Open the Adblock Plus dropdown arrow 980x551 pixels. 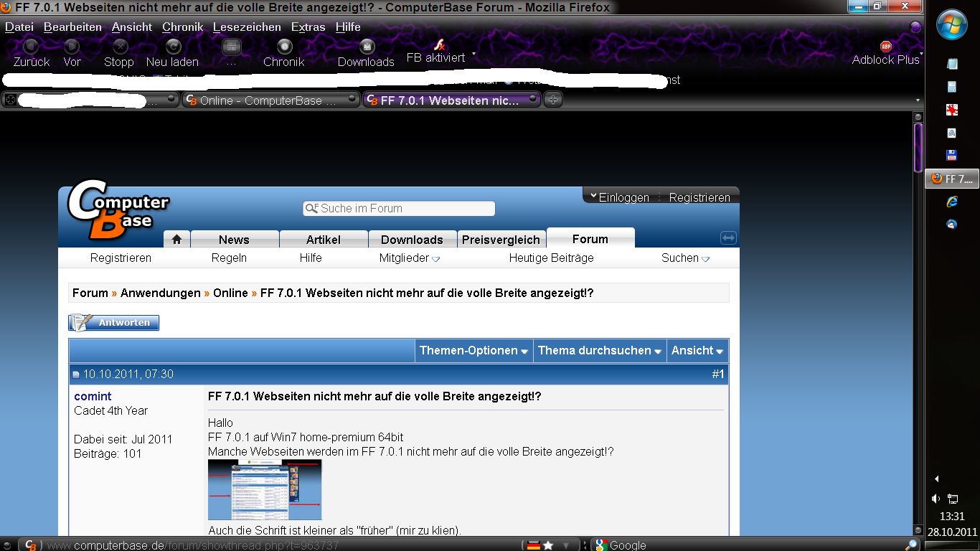pos(921,54)
